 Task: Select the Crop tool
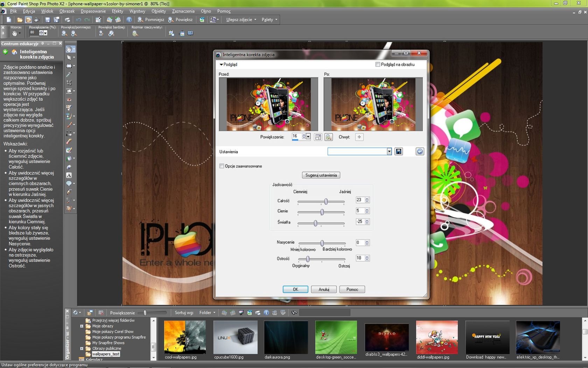point(69,83)
